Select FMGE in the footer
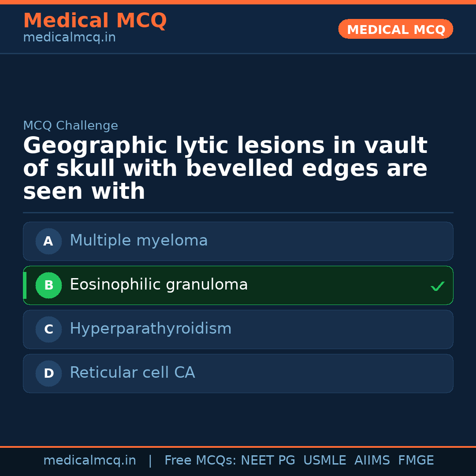This screenshot has width=476, height=476. click(x=416, y=461)
